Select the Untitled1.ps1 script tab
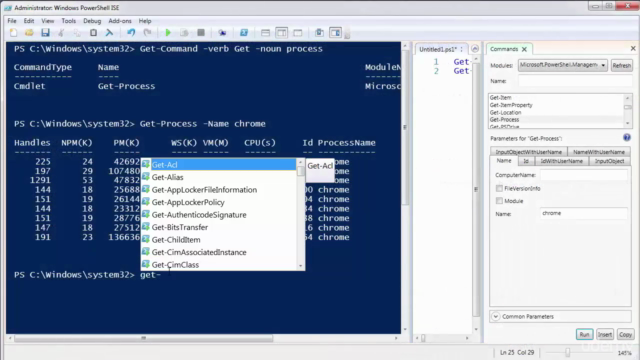This screenshot has width=640, height=360. click(x=438, y=49)
